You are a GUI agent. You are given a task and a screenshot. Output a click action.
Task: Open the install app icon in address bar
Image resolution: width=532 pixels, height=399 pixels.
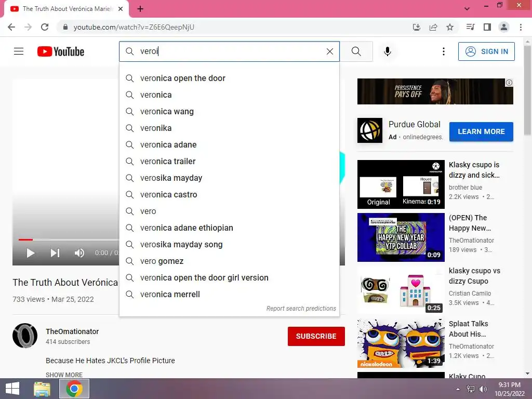[416, 27]
